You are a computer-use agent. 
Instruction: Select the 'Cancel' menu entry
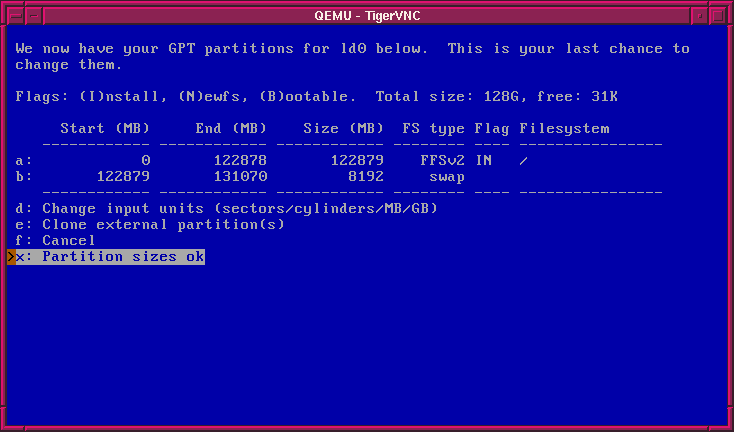(69, 240)
